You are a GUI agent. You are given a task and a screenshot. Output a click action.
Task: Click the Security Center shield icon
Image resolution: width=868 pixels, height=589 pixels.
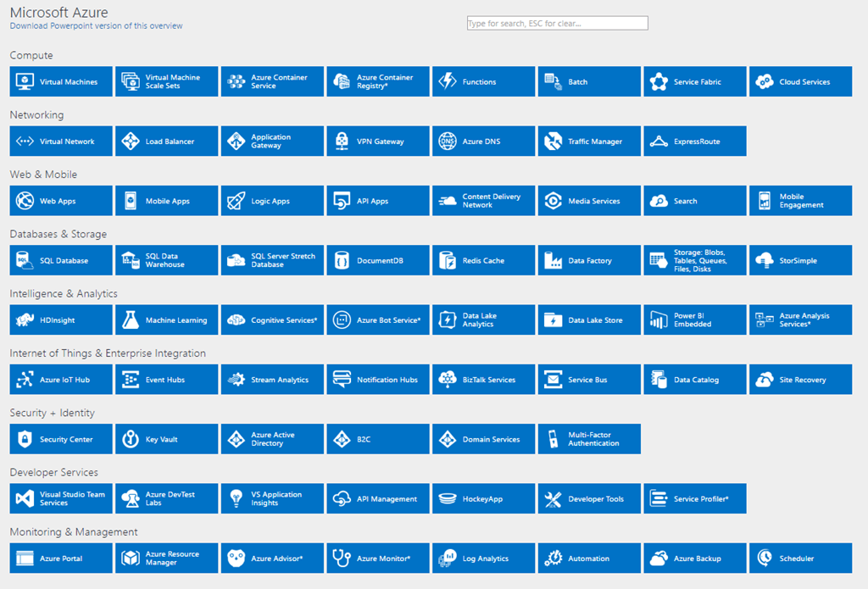tap(25, 439)
